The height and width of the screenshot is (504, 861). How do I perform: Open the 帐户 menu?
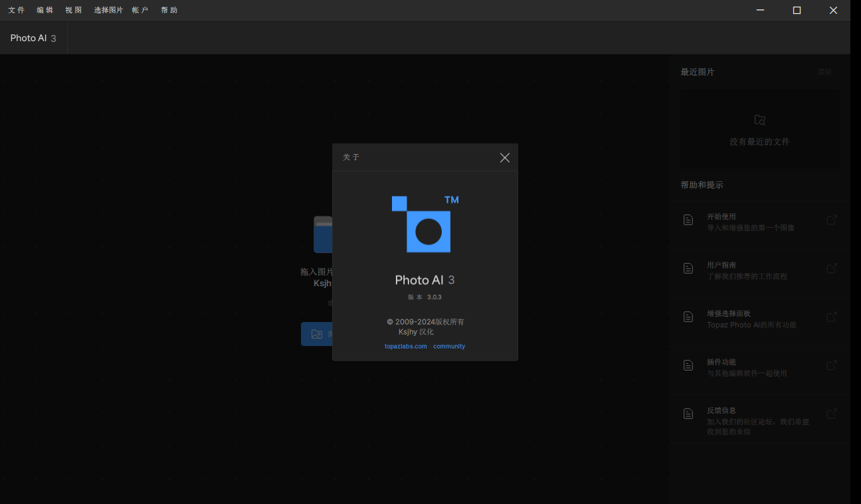(140, 10)
